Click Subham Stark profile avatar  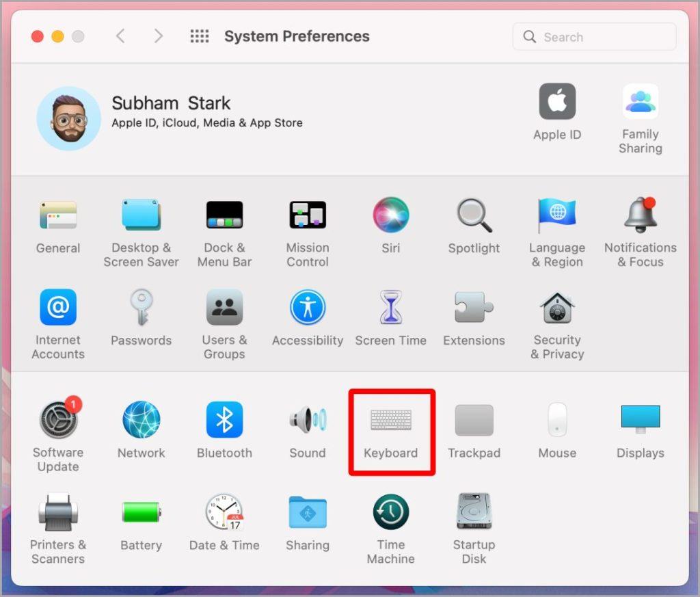pyautogui.click(x=68, y=118)
